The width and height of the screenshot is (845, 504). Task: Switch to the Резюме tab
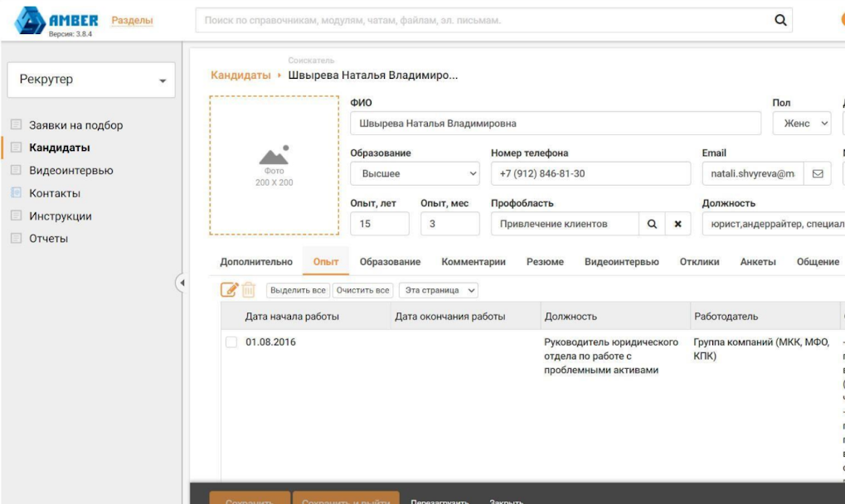tap(545, 262)
